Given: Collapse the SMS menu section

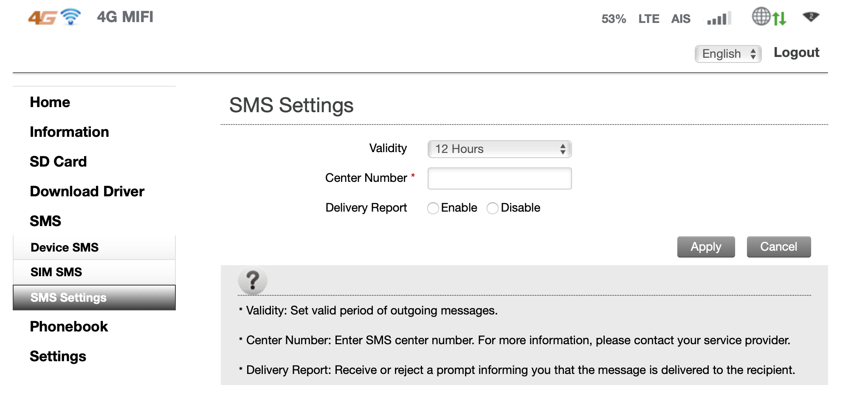Looking at the screenshot, I should pos(45,221).
